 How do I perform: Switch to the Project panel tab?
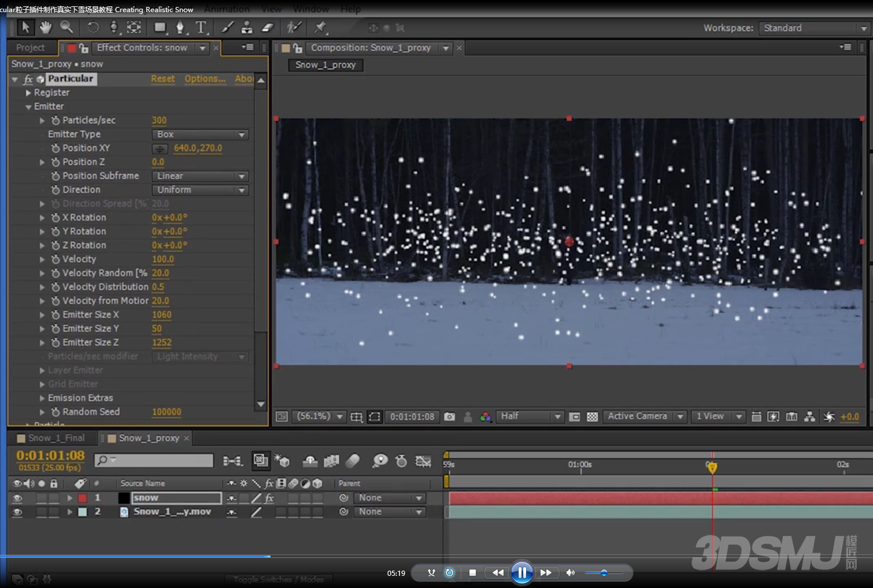30,47
